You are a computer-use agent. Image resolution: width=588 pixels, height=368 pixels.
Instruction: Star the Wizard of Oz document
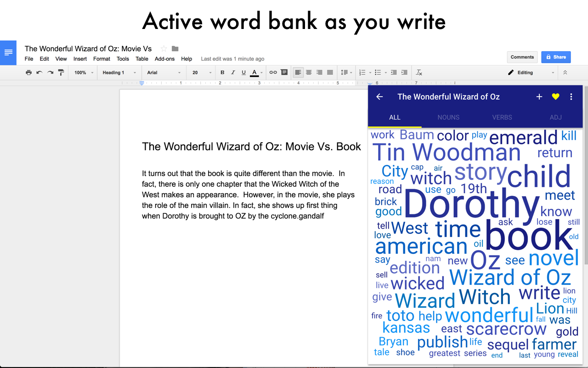163,48
